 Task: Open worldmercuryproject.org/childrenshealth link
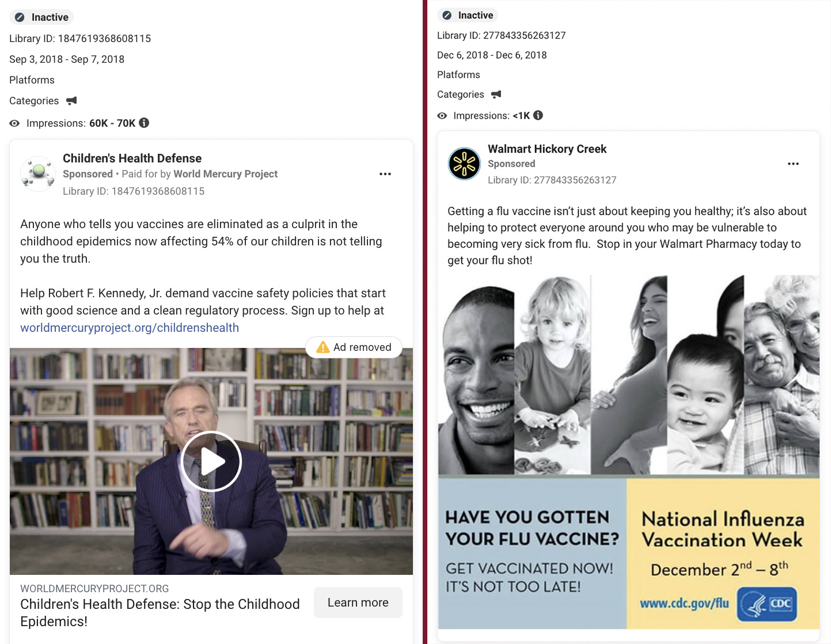[130, 328]
